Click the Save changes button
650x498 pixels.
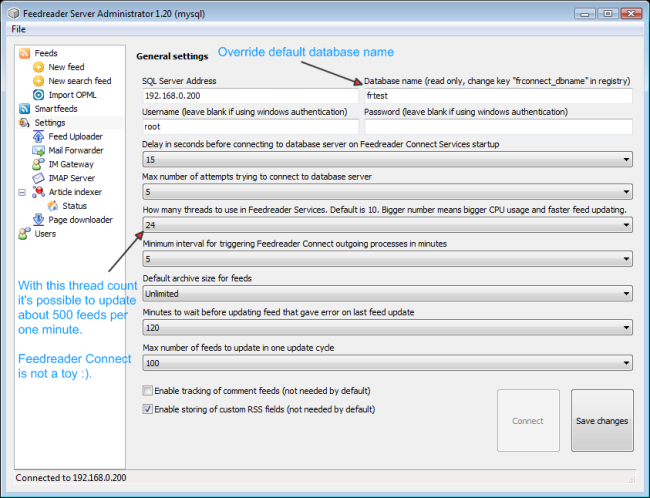[x=602, y=421]
